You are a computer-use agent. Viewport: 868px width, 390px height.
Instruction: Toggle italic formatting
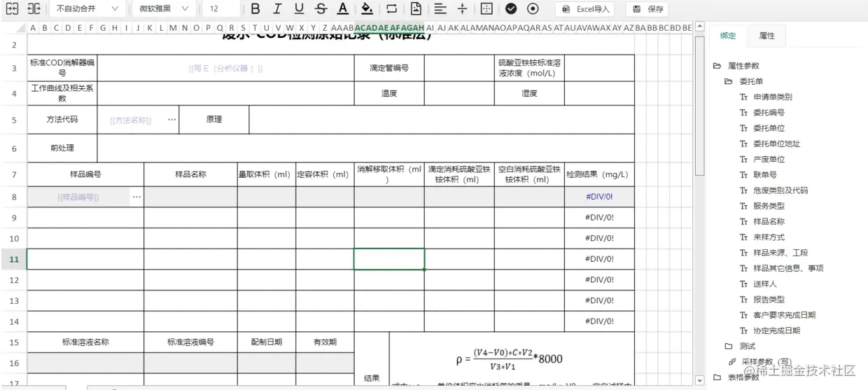[277, 9]
